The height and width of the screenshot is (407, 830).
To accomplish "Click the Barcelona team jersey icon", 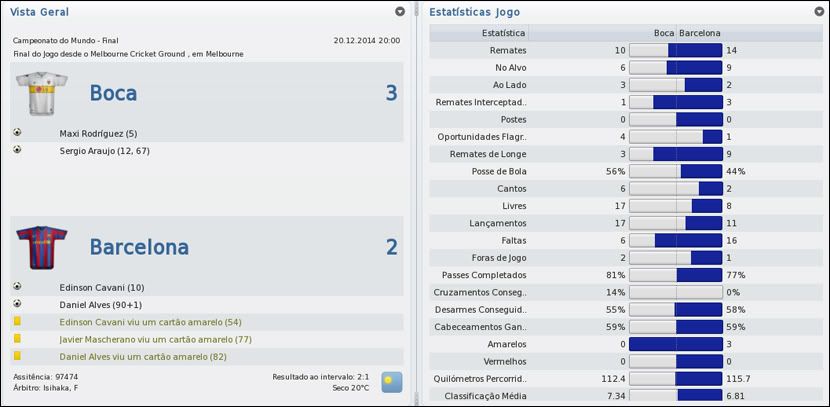I will [41, 247].
